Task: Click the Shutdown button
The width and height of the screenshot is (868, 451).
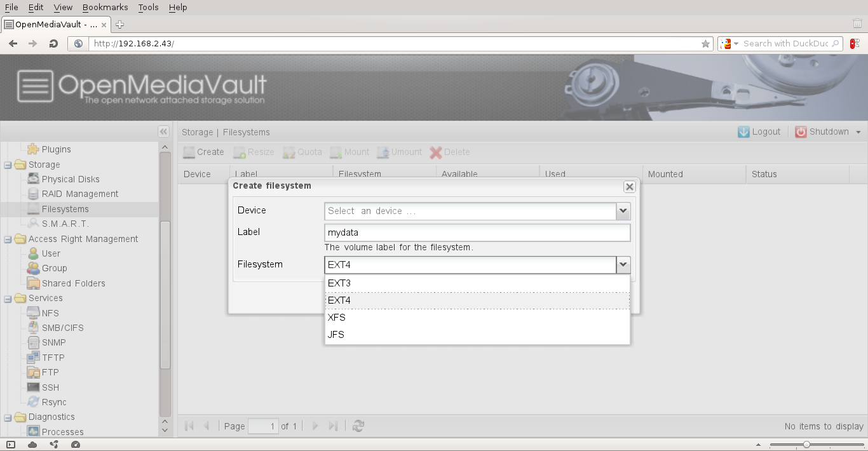Action: pos(822,131)
